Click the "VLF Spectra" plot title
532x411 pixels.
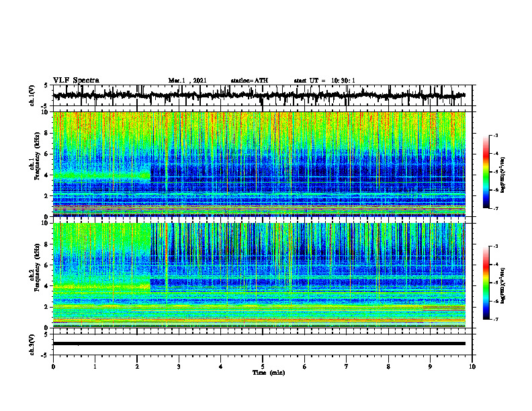[x=76, y=81]
